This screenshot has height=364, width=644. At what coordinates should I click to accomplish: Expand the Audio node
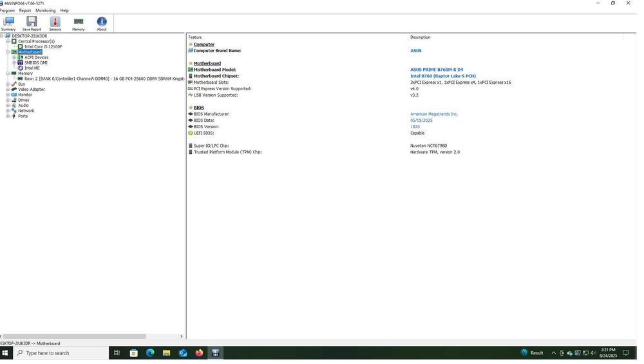coord(8,106)
